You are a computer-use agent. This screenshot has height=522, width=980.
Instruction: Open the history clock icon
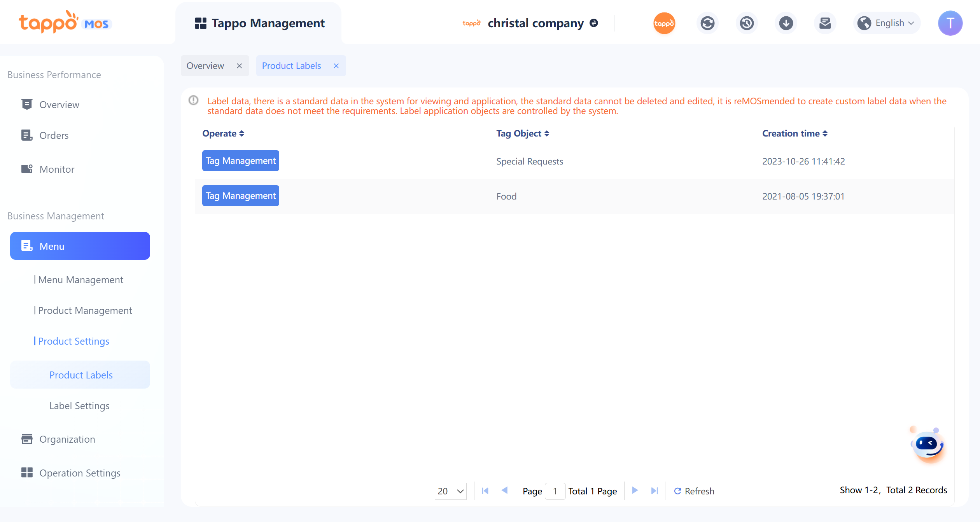746,23
